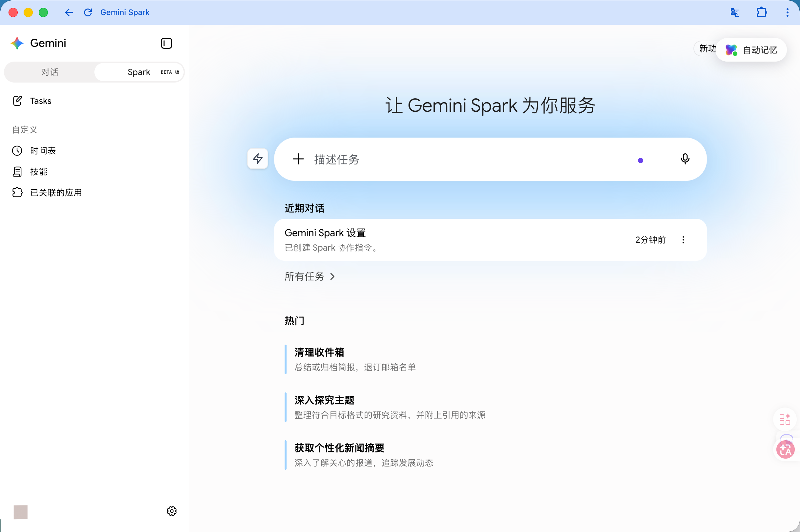This screenshot has height=532, width=800.
Task: Click the pink floating translate icon
Action: (786, 449)
